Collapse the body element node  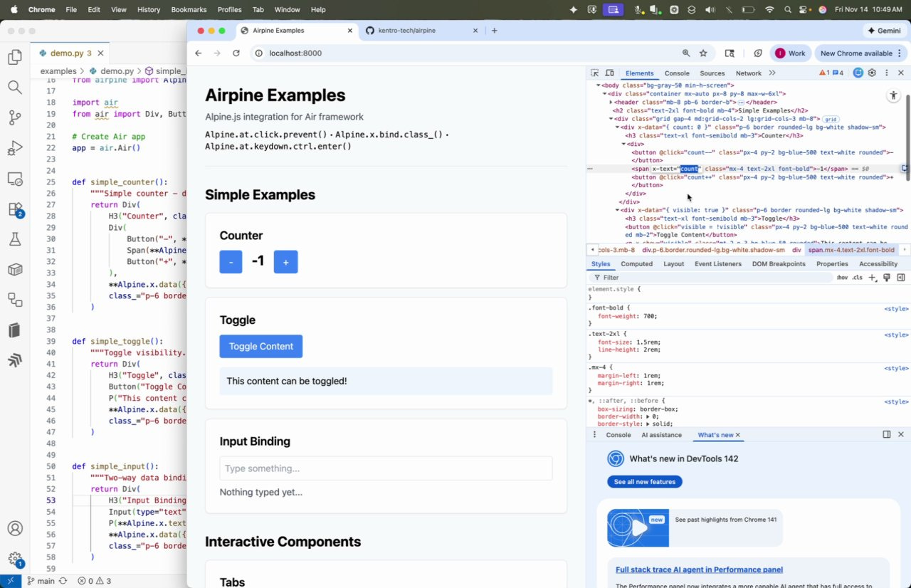click(x=599, y=85)
